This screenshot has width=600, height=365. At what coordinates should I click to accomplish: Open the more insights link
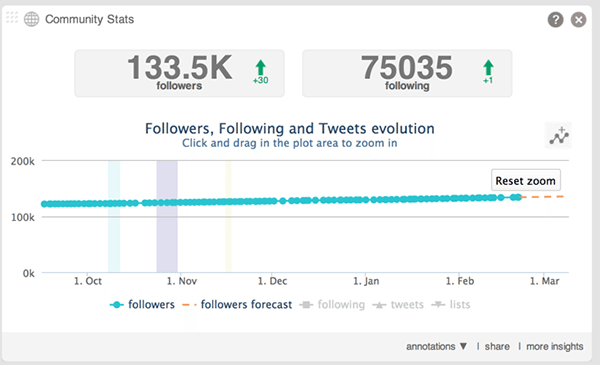555,346
